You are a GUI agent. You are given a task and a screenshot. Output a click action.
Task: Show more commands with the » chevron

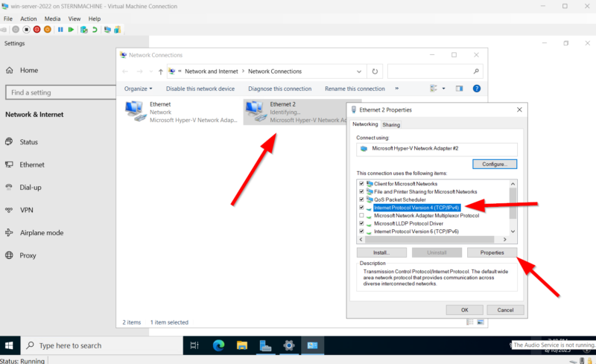[x=397, y=89]
